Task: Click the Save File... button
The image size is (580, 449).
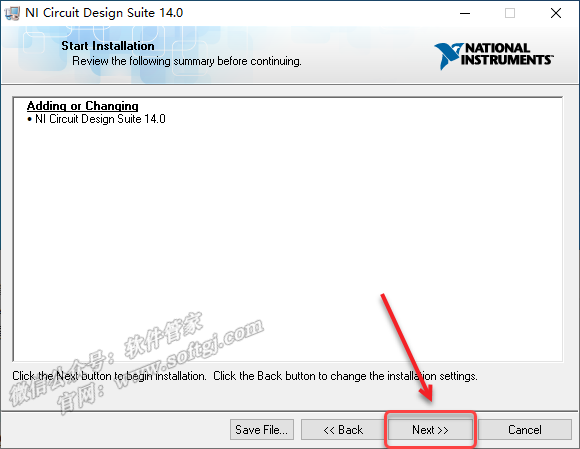Action: click(262, 429)
